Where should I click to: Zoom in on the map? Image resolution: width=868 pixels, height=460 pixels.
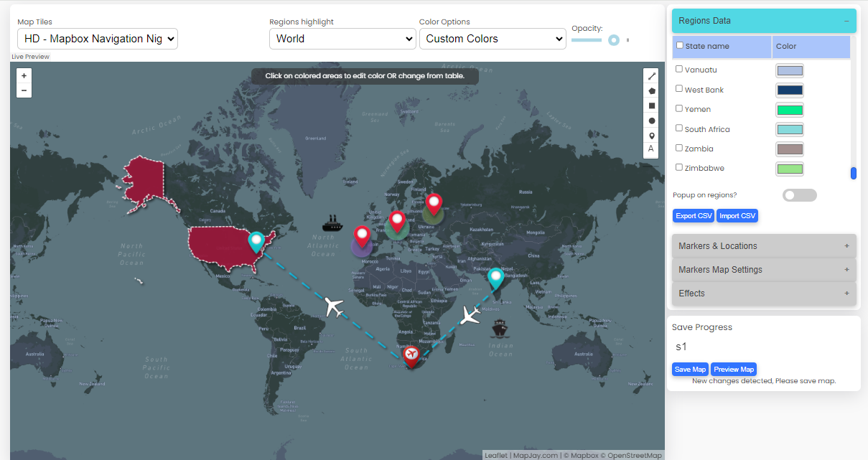tap(24, 75)
